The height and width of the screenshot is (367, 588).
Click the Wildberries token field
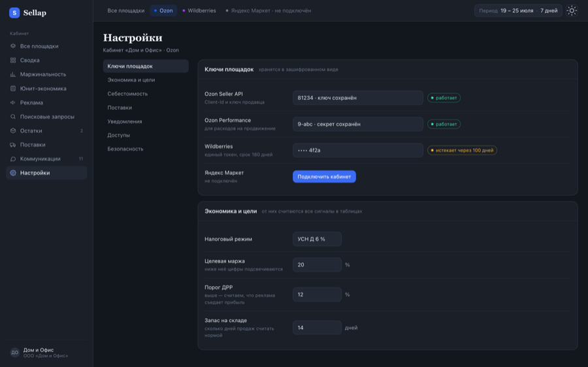358,150
